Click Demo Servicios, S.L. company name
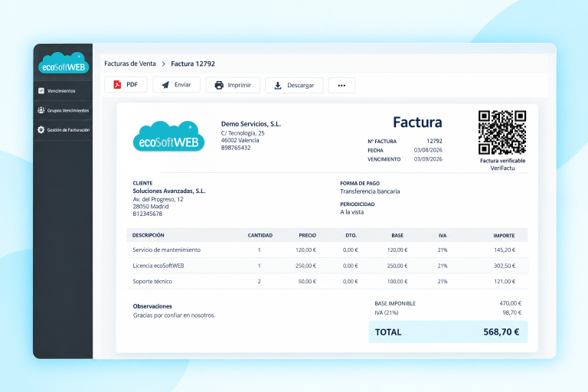The image size is (588, 392). [251, 124]
